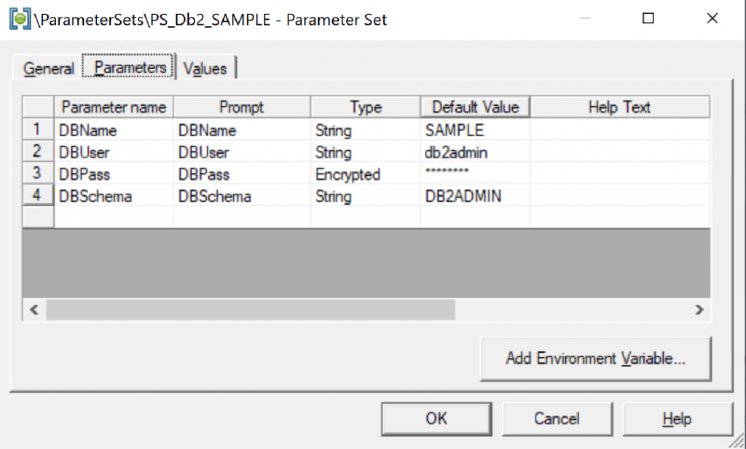
Task: Open Help for the Parameter Set
Action: (677, 419)
